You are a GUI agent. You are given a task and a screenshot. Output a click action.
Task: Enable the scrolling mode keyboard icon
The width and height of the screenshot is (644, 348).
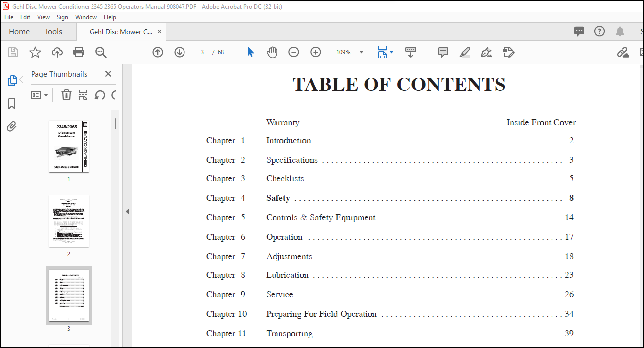tap(411, 52)
